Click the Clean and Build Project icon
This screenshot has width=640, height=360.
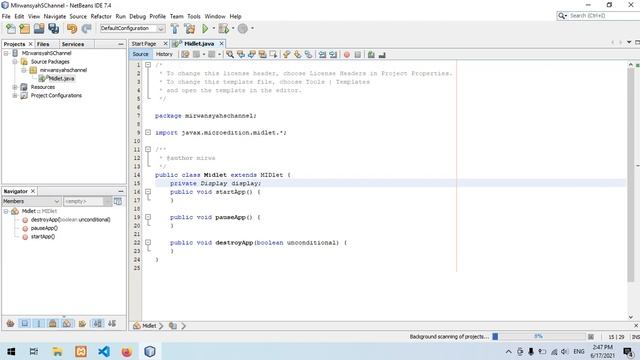click(x=190, y=29)
